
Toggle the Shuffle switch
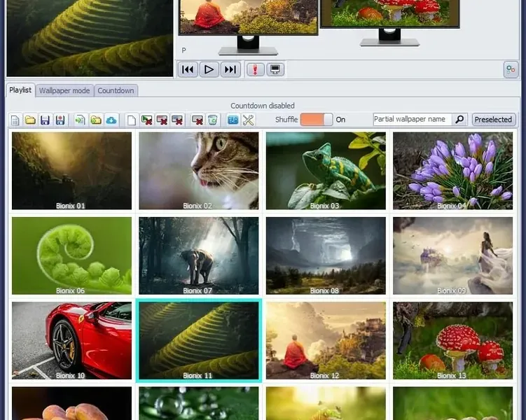[x=317, y=119]
